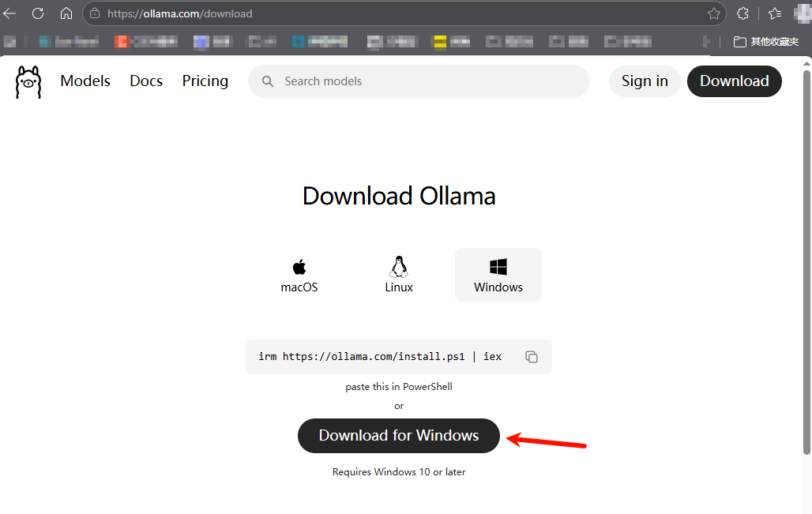Click the Search models field
This screenshot has height=514, width=812.
[x=419, y=81]
